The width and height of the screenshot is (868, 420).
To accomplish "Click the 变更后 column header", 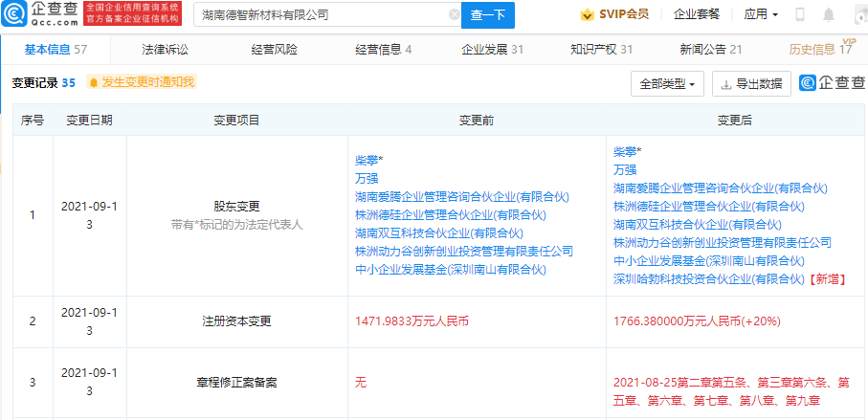I will (735, 121).
